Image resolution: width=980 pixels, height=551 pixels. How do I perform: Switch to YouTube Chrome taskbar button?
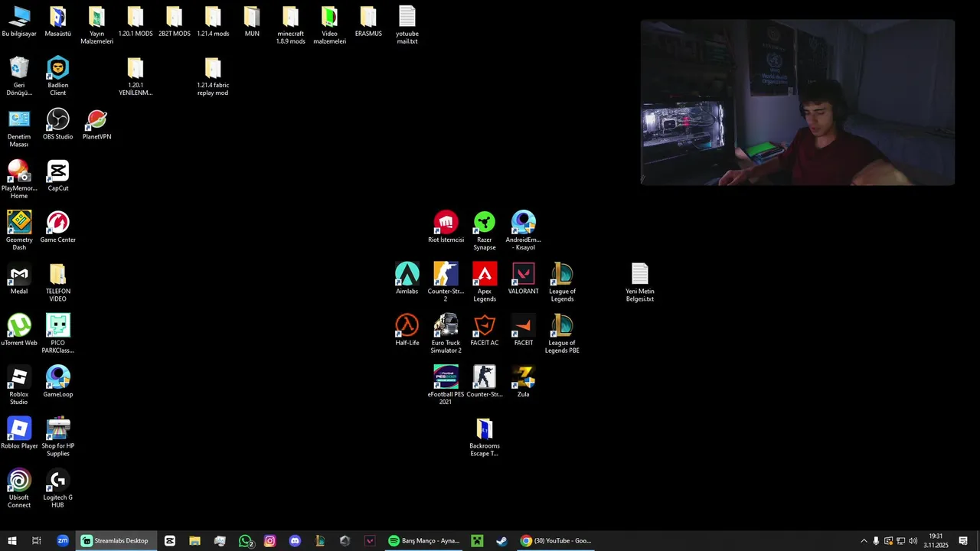[x=557, y=541]
